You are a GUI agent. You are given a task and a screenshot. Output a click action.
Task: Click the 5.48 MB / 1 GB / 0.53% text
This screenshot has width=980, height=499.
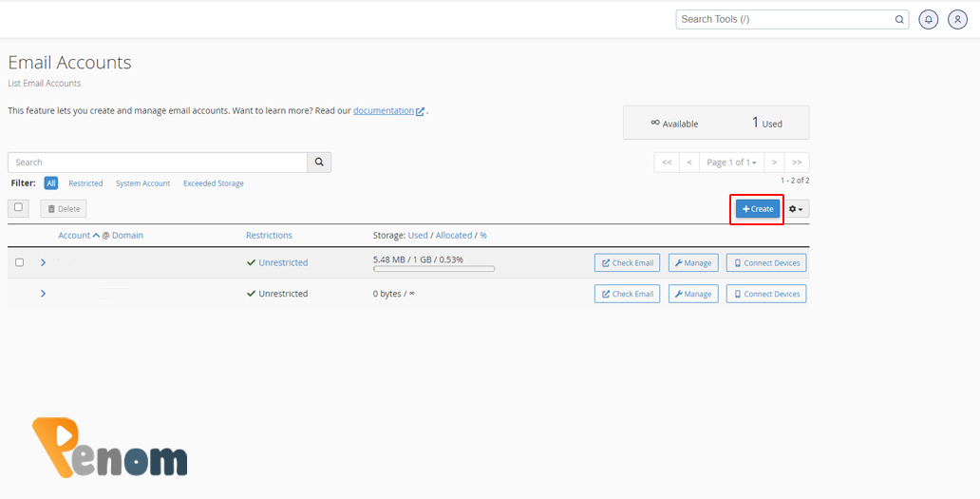tap(418, 259)
